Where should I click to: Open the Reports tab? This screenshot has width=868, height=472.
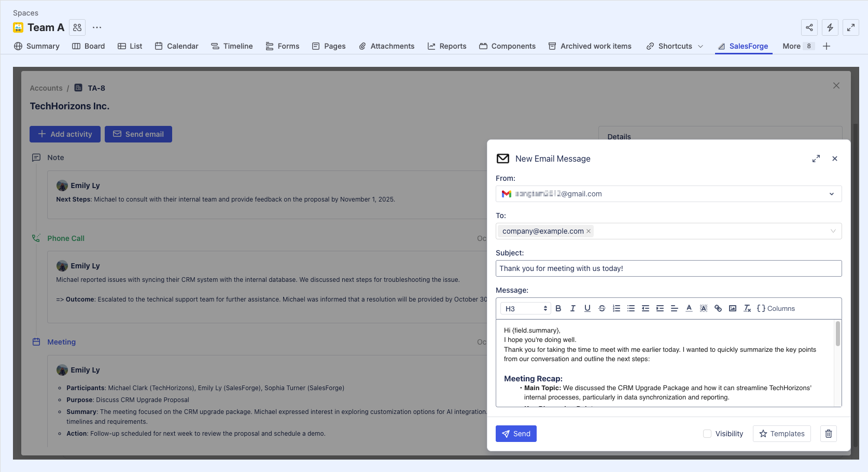click(x=447, y=46)
